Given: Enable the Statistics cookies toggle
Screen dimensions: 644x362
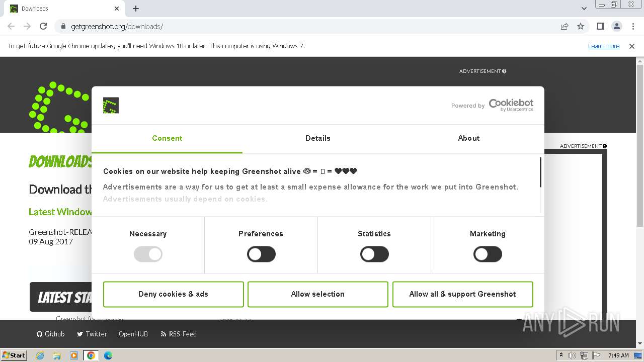Looking at the screenshot, I should [374, 254].
